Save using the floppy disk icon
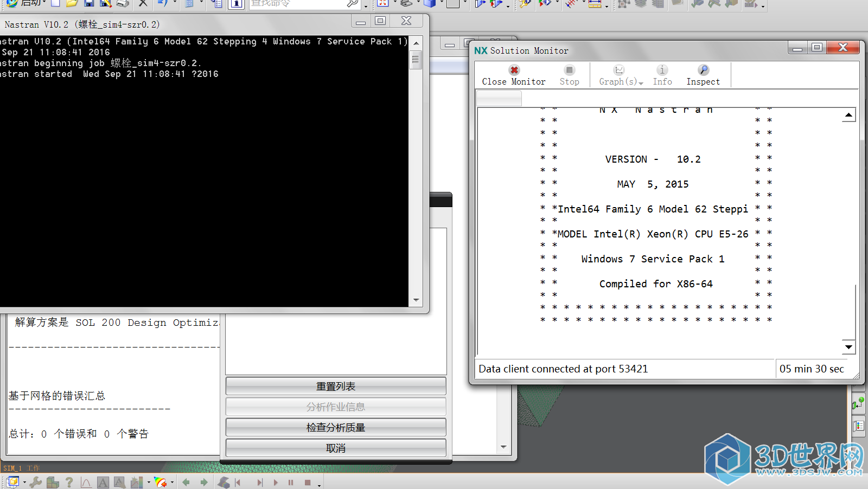Screen dimensions: 868x489 coord(89,3)
